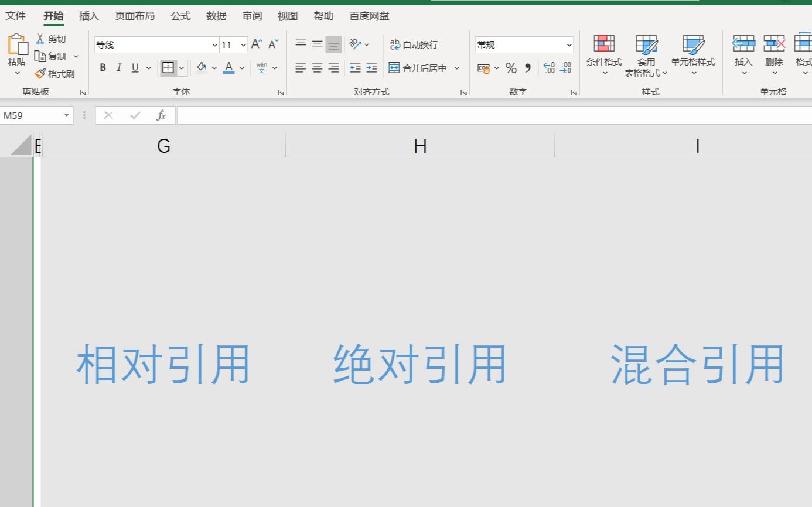812x507 pixels.
Task: Align text left
Action: coord(301,68)
